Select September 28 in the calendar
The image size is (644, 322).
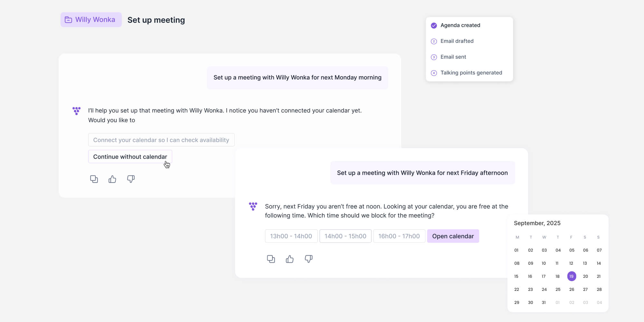(x=599, y=289)
